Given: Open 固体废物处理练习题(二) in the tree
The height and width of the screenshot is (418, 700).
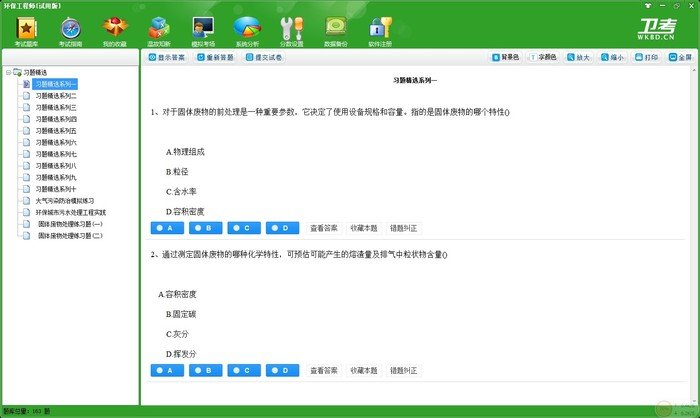Looking at the screenshot, I should pos(70,235).
